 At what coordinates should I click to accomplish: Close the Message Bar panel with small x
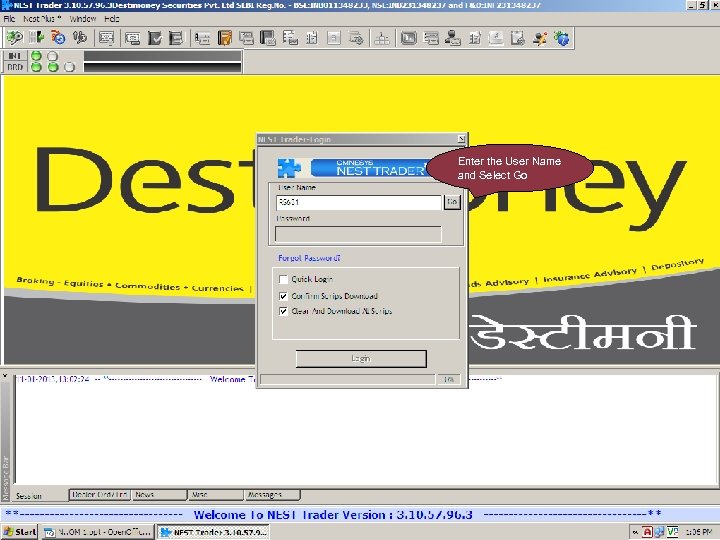[5, 376]
